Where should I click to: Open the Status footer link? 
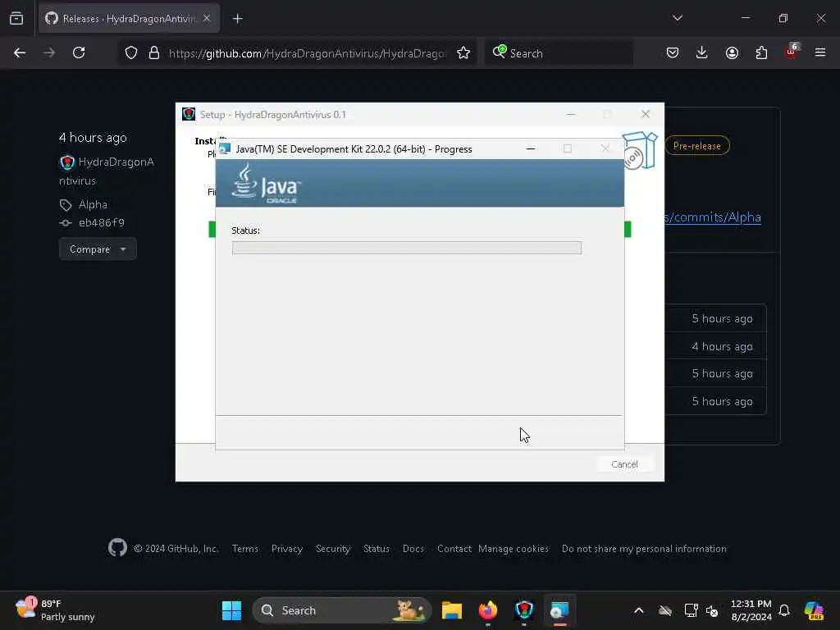tap(377, 549)
